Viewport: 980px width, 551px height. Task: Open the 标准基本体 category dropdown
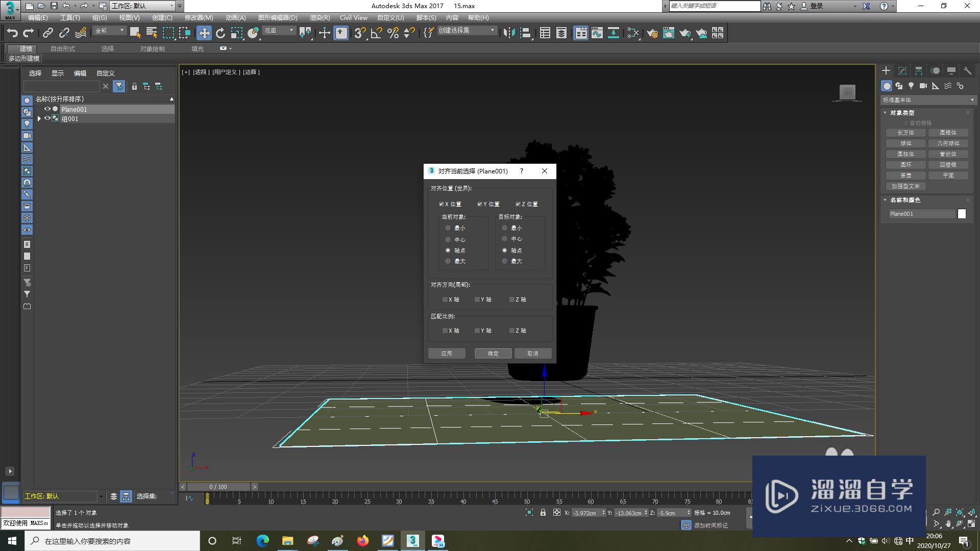(928, 100)
